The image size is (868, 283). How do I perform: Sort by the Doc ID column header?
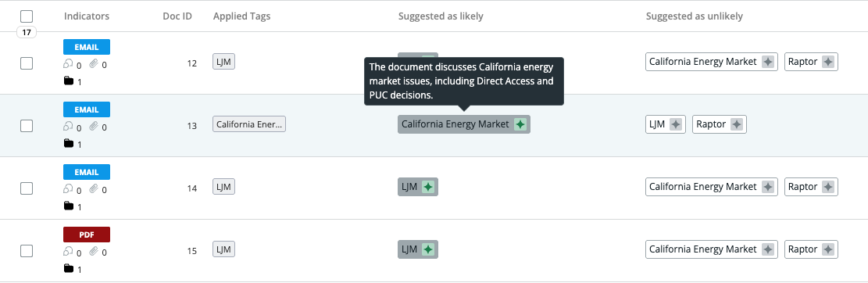(177, 16)
